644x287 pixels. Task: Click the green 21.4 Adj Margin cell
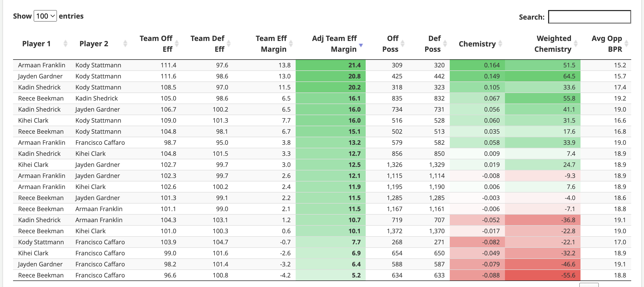331,65
